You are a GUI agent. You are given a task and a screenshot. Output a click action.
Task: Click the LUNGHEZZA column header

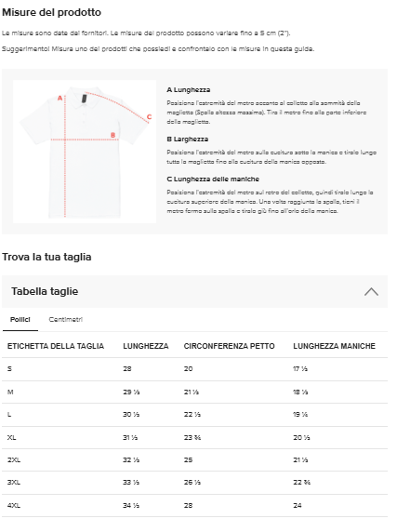[145, 346]
